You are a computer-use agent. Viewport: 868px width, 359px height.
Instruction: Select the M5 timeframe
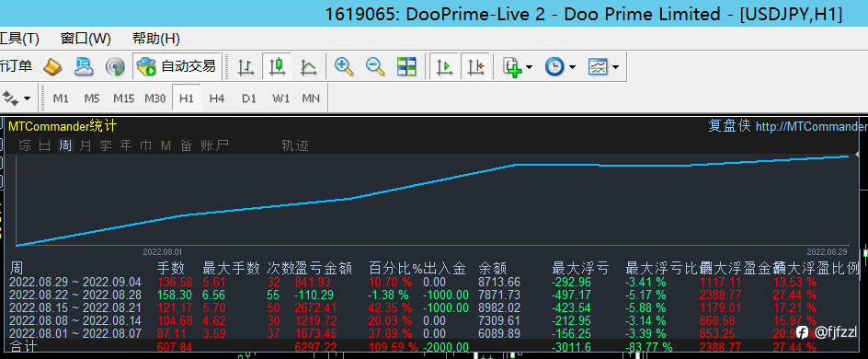point(92,98)
